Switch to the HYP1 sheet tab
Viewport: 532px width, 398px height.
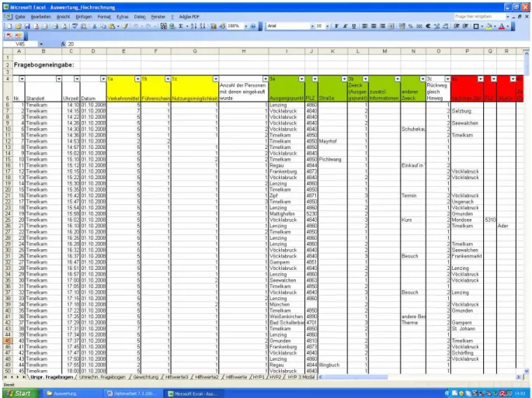coord(259,377)
